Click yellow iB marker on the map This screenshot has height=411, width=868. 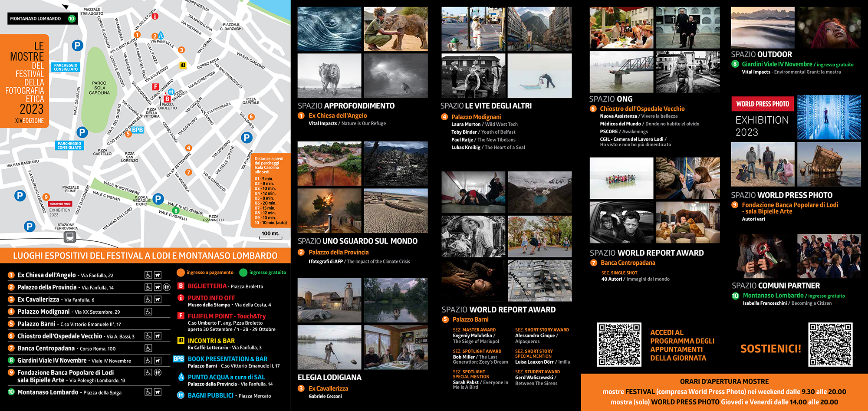tap(183, 65)
